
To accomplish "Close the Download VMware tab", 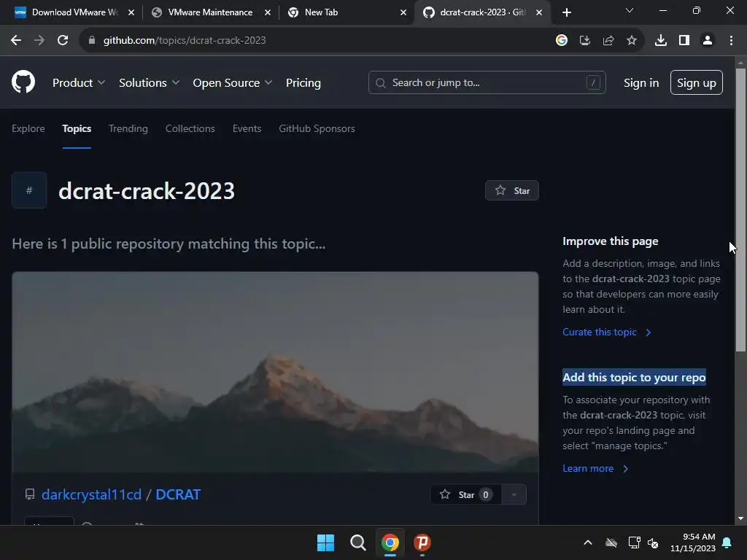I will 131,12.
